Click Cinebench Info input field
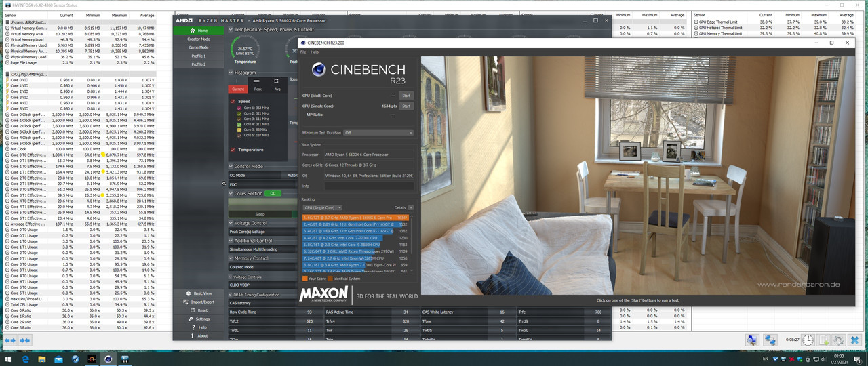 [368, 186]
